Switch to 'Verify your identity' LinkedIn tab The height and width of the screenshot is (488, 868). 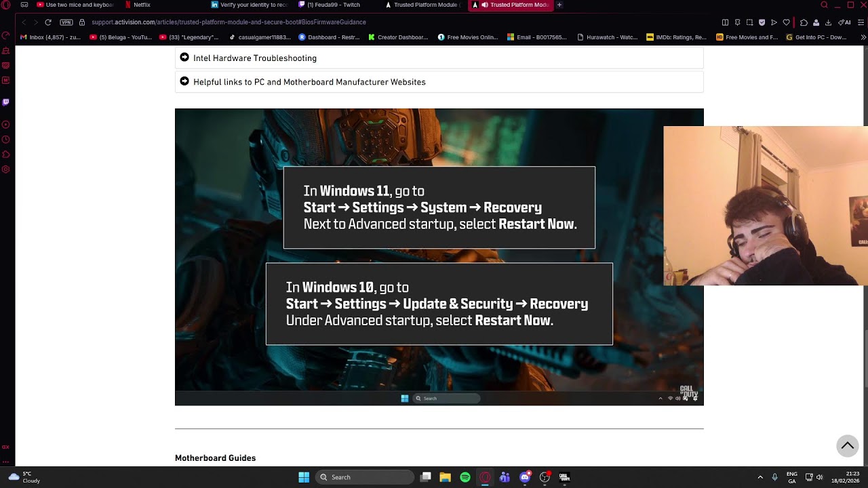[x=250, y=5]
